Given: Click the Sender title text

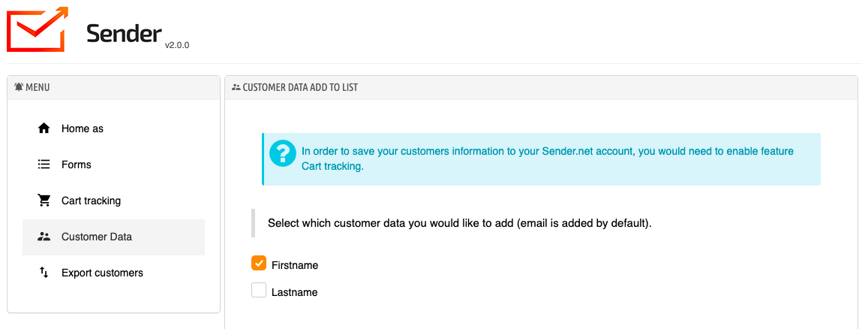Looking at the screenshot, I should coord(124,33).
